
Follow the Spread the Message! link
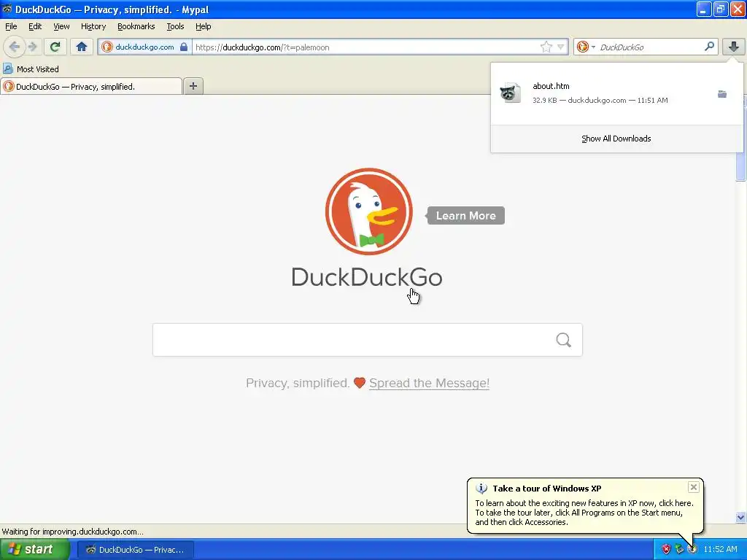[x=429, y=383]
